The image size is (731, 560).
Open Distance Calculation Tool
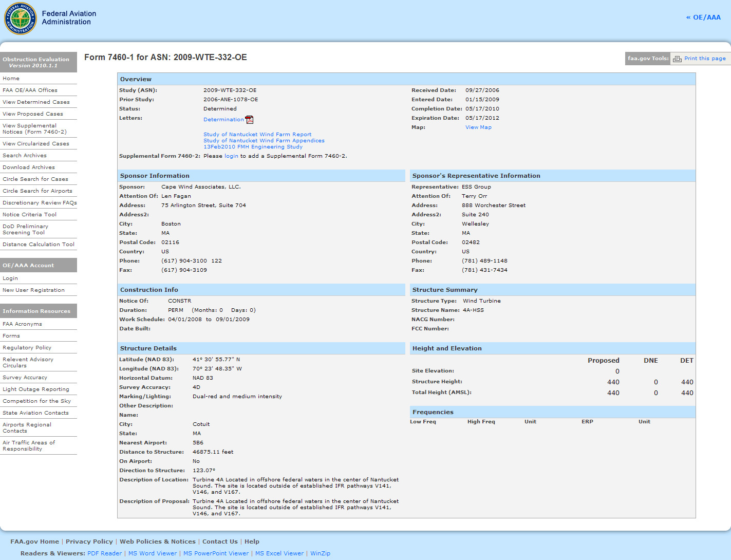(x=39, y=245)
